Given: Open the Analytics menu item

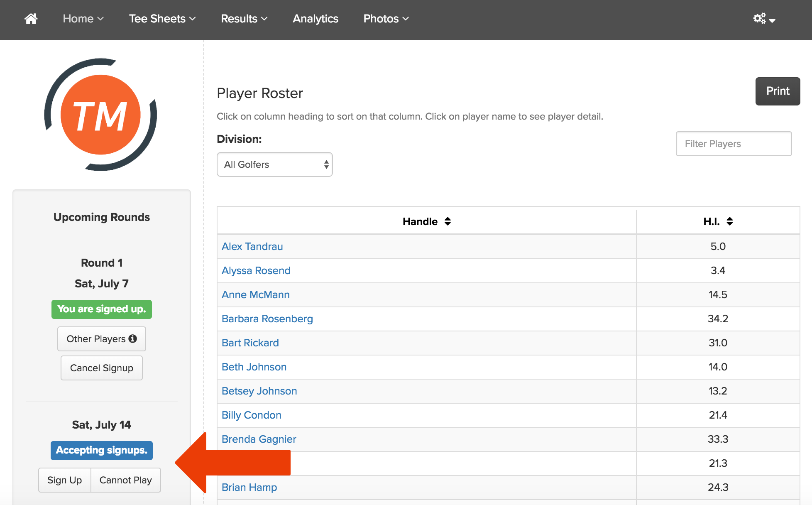Looking at the screenshot, I should (315, 19).
